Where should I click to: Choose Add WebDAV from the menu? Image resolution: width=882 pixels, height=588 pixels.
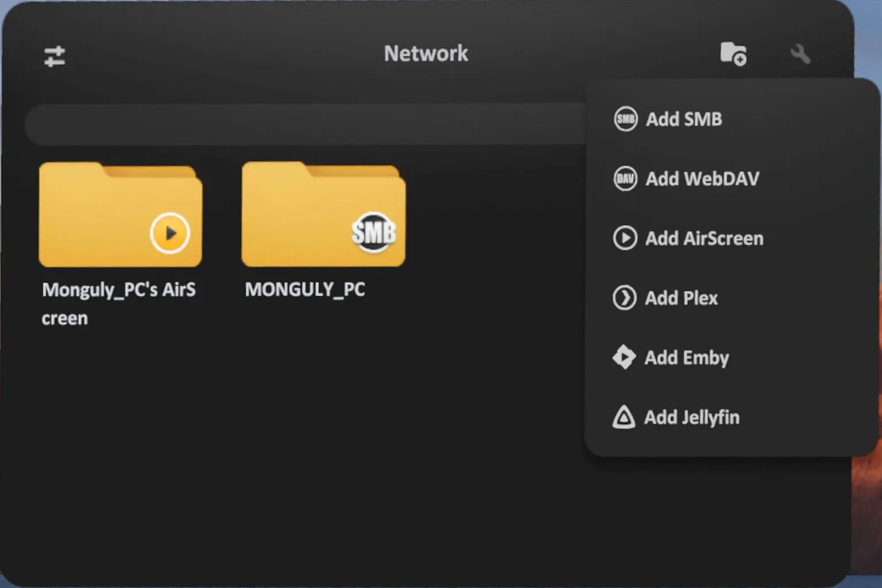click(702, 179)
